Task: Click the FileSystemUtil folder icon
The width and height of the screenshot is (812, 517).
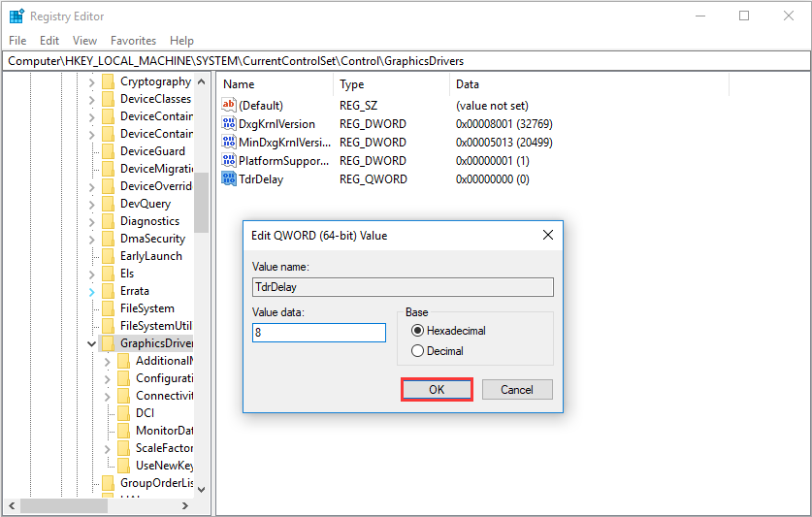Action: click(x=109, y=326)
